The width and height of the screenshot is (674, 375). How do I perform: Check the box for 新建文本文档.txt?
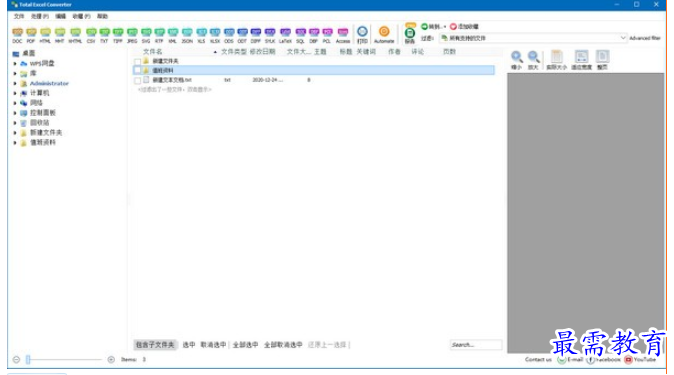tap(138, 80)
